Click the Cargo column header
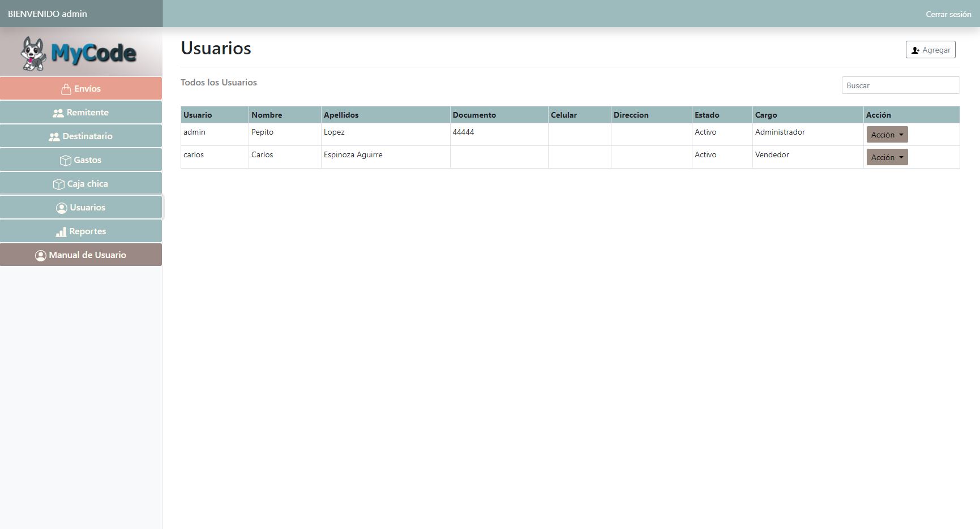Image resolution: width=980 pixels, height=529 pixels. pyautogui.click(x=766, y=115)
